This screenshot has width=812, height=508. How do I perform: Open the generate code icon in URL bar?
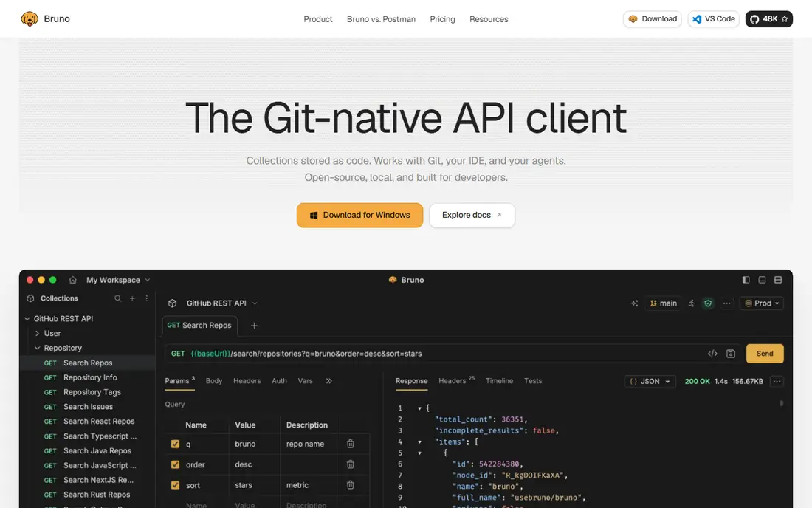pos(712,354)
